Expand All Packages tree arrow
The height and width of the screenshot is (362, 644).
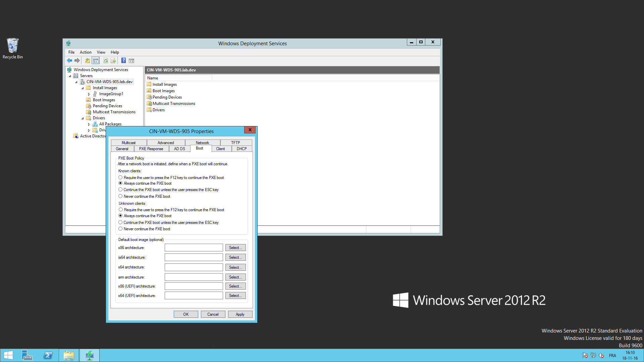click(x=89, y=124)
